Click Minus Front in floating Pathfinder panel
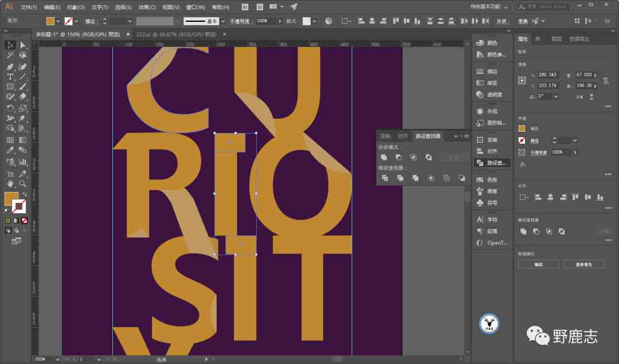Image resolution: width=619 pixels, height=364 pixels. click(399, 157)
